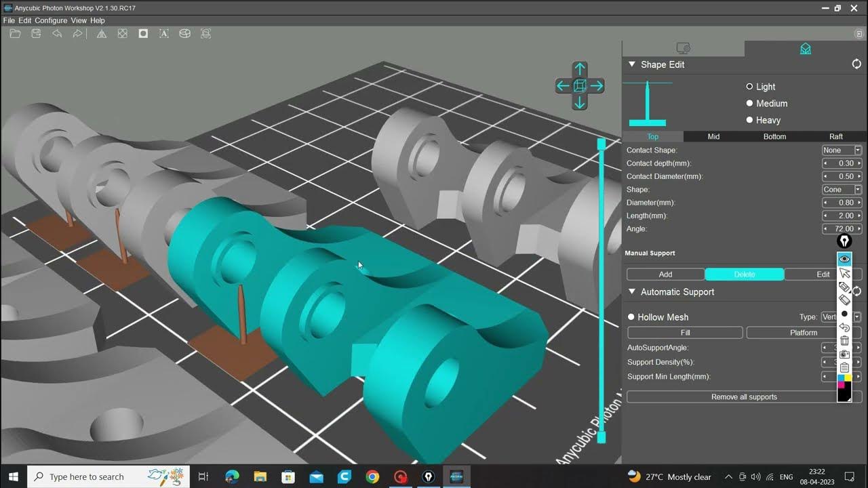Click the camera screenshot icon in annotation toolbar
The width and height of the screenshot is (868, 488).
(844, 354)
